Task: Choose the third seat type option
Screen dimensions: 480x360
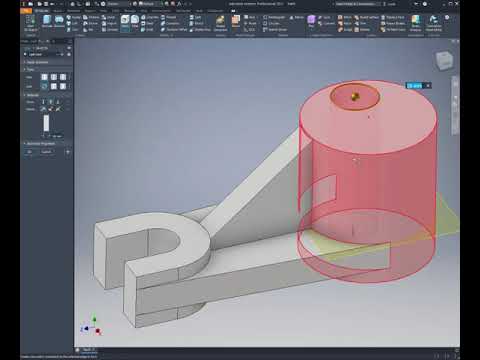Action: (x=63, y=86)
